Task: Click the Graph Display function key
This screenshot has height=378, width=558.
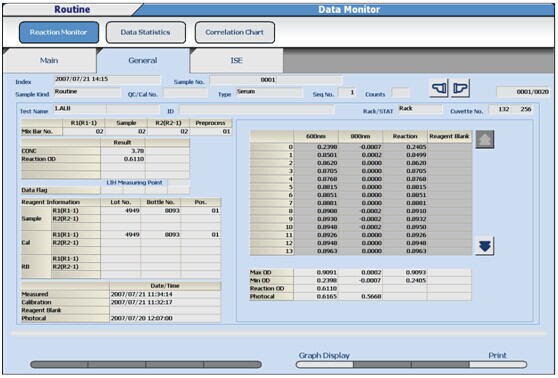Action: (x=325, y=364)
